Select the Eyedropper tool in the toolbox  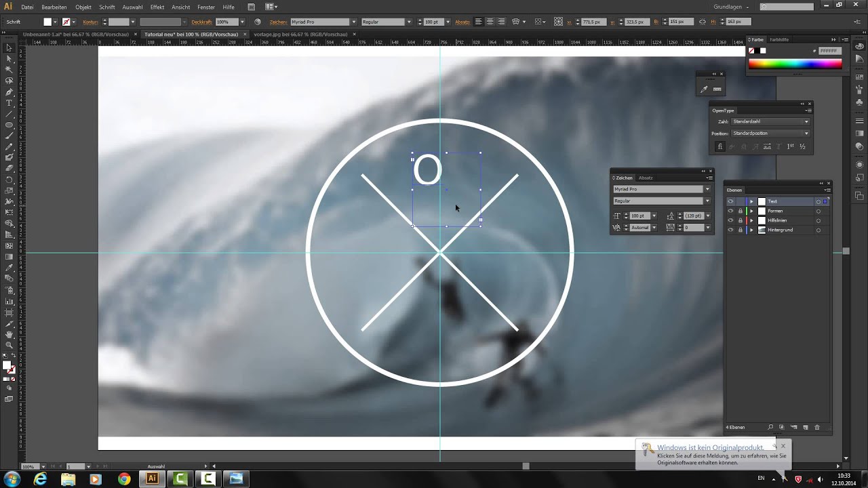click(x=9, y=267)
